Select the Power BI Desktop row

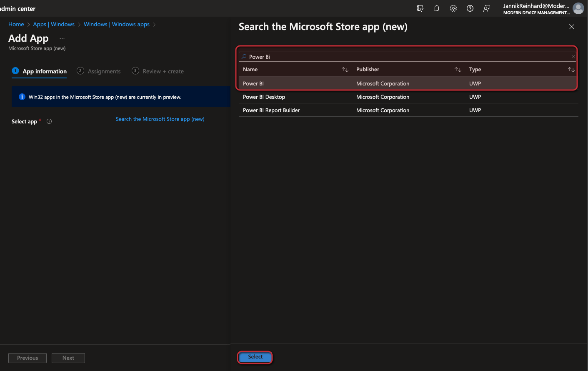(x=408, y=97)
